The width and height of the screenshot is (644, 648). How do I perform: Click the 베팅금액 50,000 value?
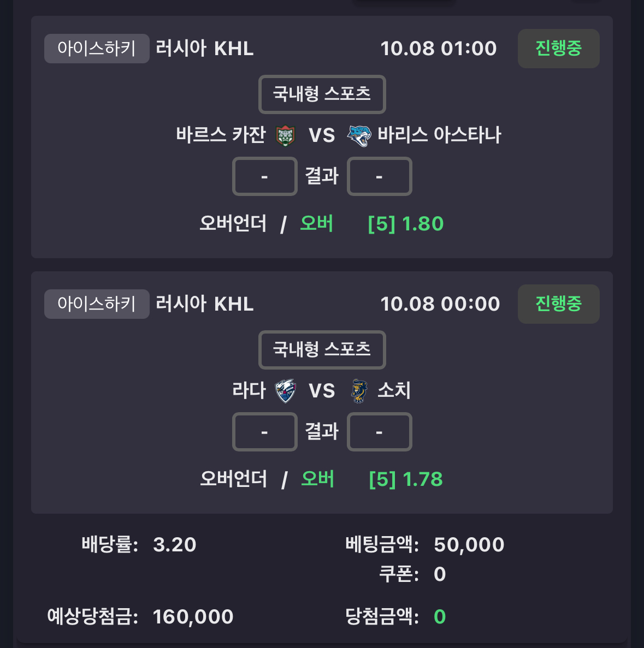pos(469,545)
